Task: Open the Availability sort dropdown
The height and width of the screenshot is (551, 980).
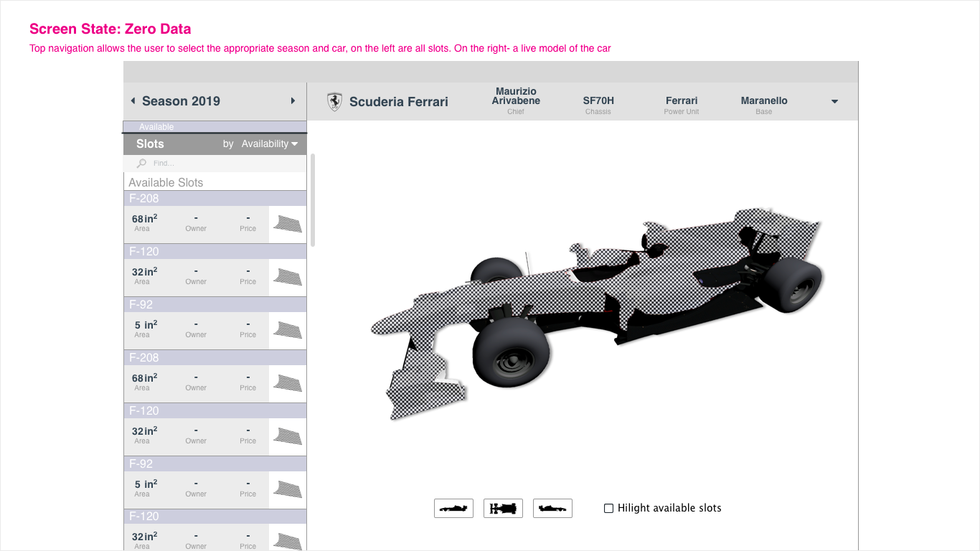Action: click(269, 143)
